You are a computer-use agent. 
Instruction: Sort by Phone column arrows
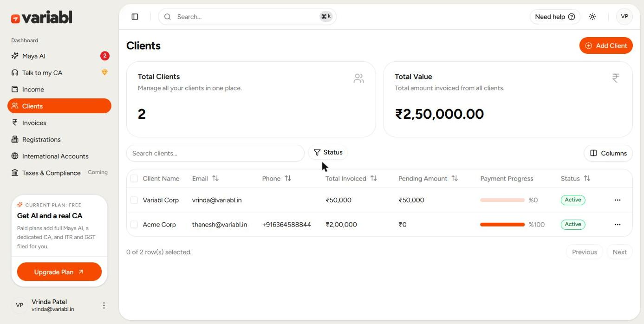288,178
